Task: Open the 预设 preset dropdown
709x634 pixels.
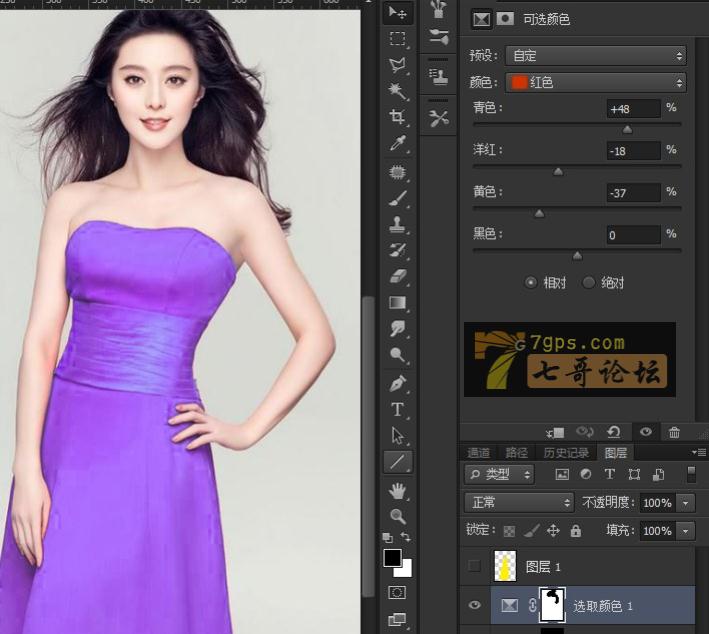Action: tap(596, 56)
